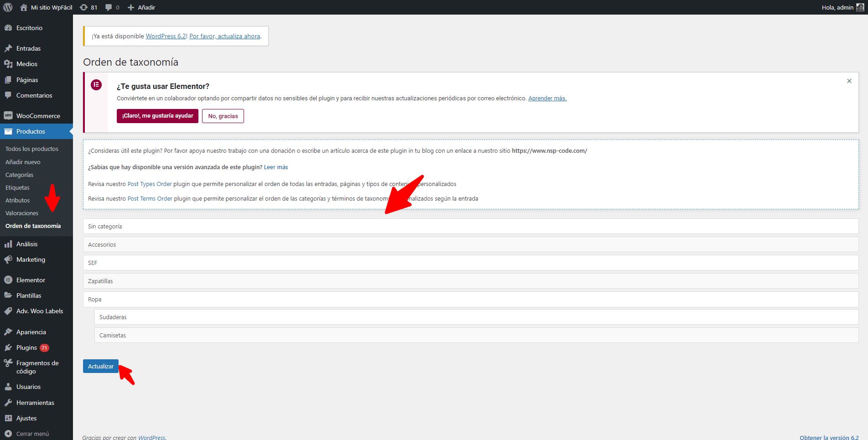Screen dimensions: 868x440
Task: Open the home icon for Mi sitio WpFácil
Action: (24, 7)
